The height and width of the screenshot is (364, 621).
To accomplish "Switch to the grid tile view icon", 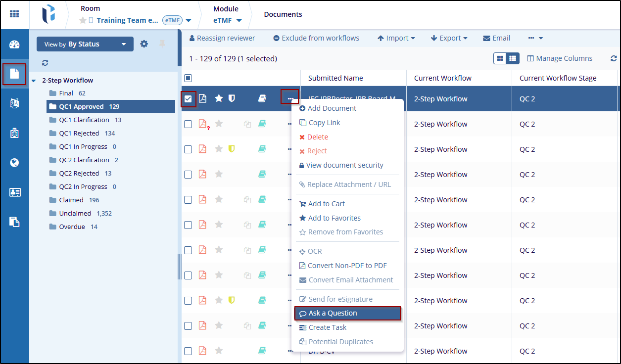I will [x=500, y=58].
